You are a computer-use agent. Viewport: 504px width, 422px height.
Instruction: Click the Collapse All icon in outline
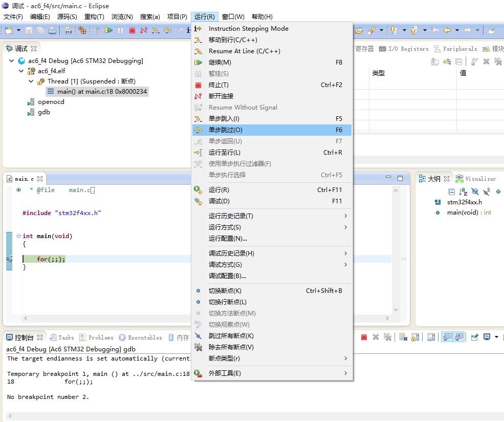tap(451, 192)
